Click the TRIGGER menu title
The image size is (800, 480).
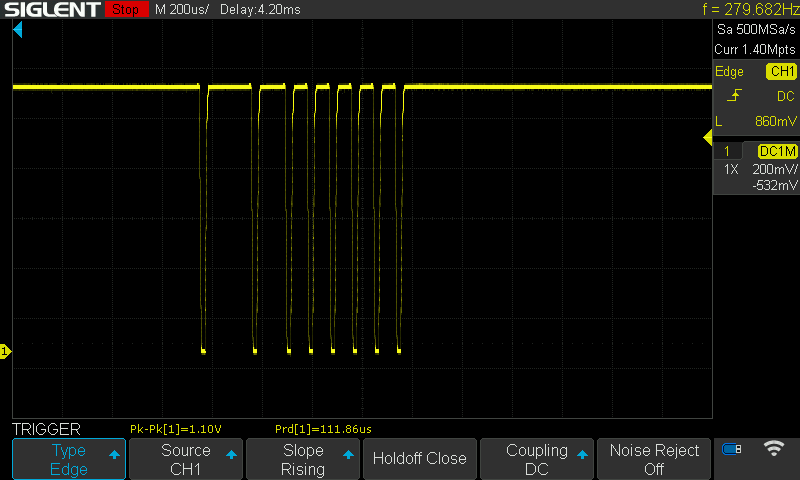click(46, 429)
